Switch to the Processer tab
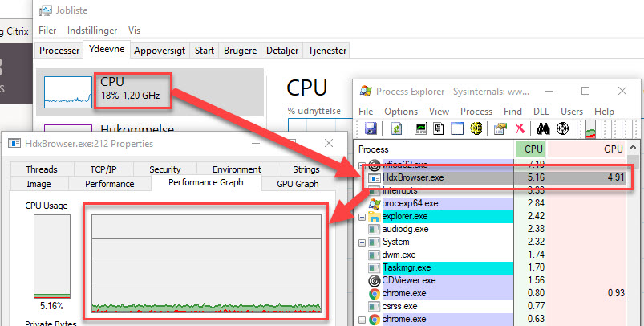Viewport: 644px width, 326px height. coord(59,51)
